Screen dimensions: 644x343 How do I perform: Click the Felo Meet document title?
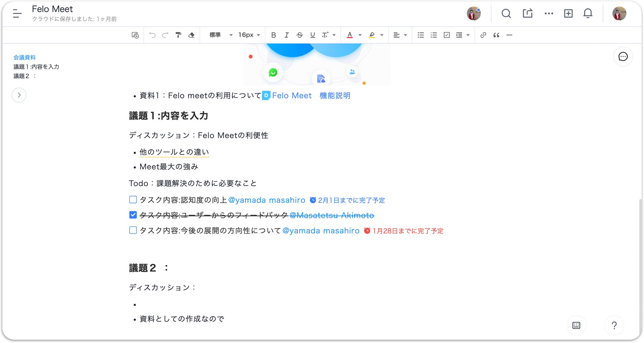click(52, 9)
